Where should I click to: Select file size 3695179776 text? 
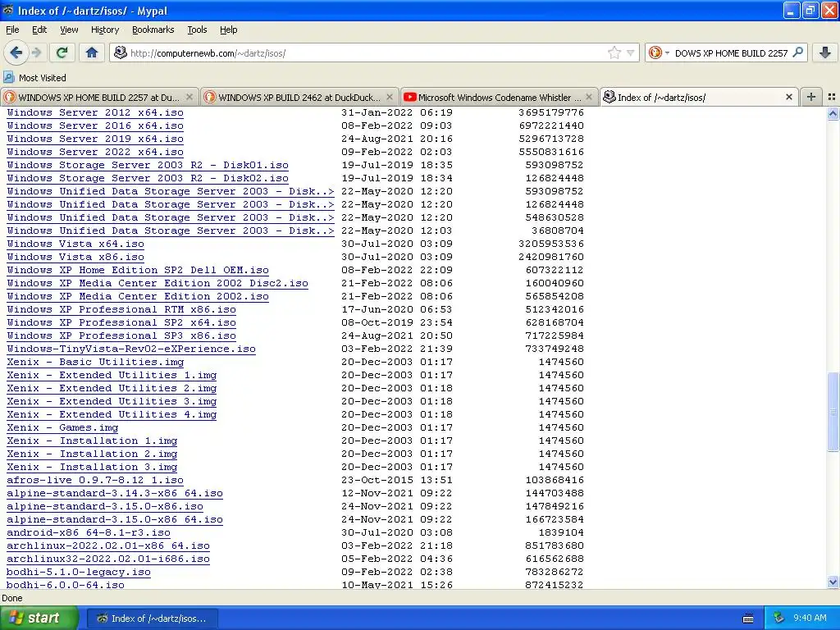[x=550, y=112]
